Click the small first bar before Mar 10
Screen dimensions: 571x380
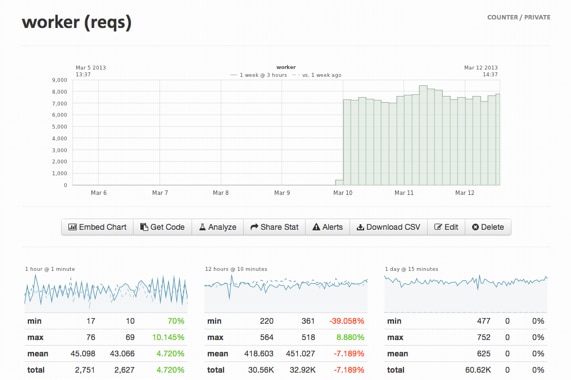(339, 182)
